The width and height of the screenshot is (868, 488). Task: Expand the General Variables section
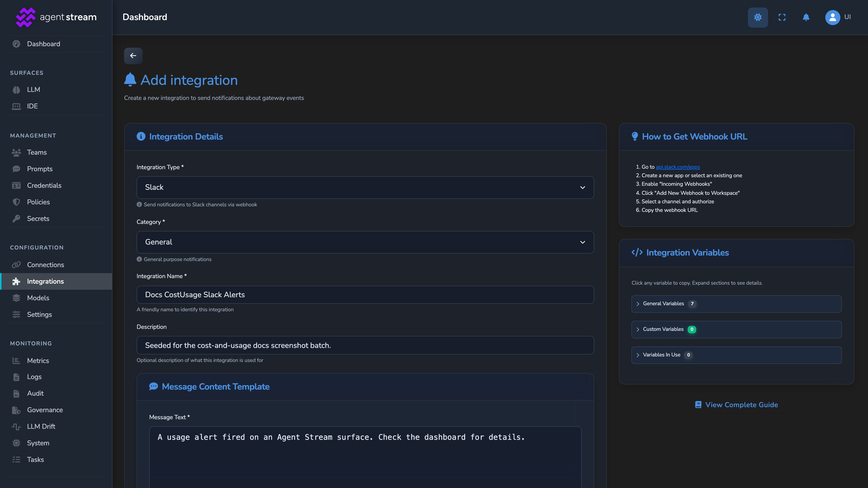click(x=736, y=304)
